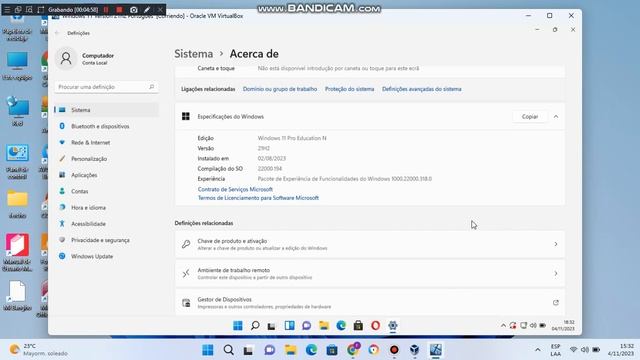This screenshot has height=360, width=640.
Task: Open Chave de produto e ativação row
Action: tap(370, 244)
